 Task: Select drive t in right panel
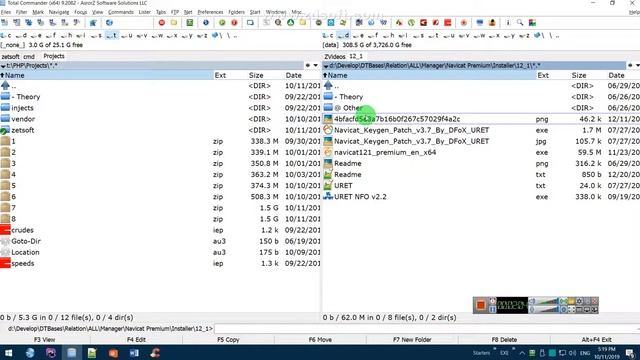433,36
